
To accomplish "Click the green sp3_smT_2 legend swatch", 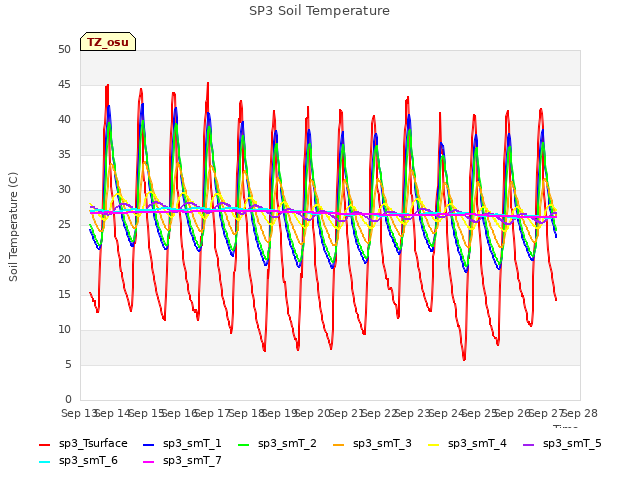I will coord(244,444).
